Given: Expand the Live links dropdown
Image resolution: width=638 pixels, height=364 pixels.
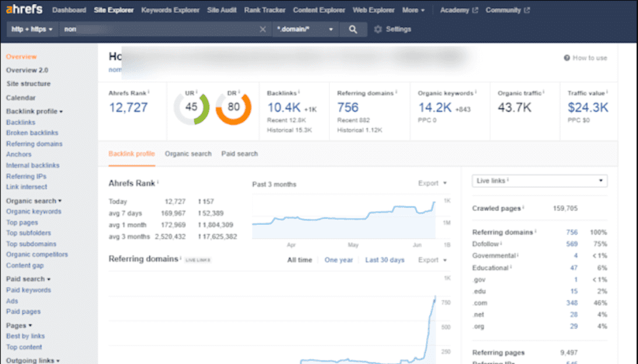Looking at the screenshot, I should pos(539,181).
